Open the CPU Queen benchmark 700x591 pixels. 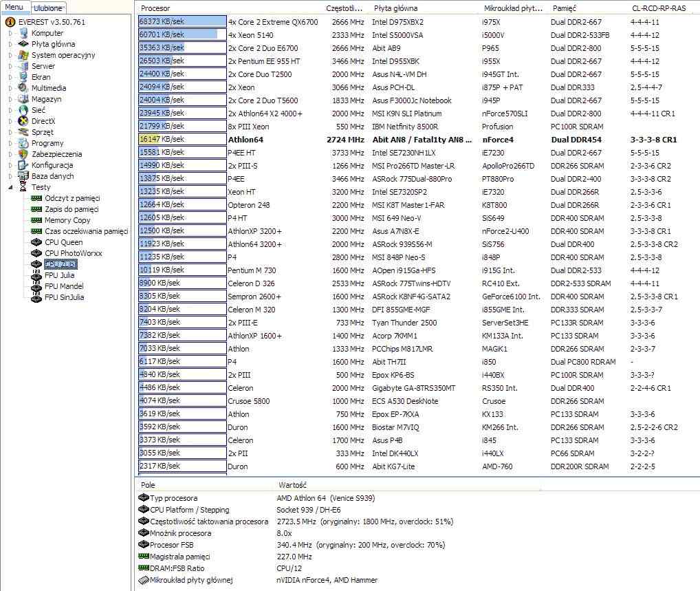pyautogui.click(x=63, y=242)
